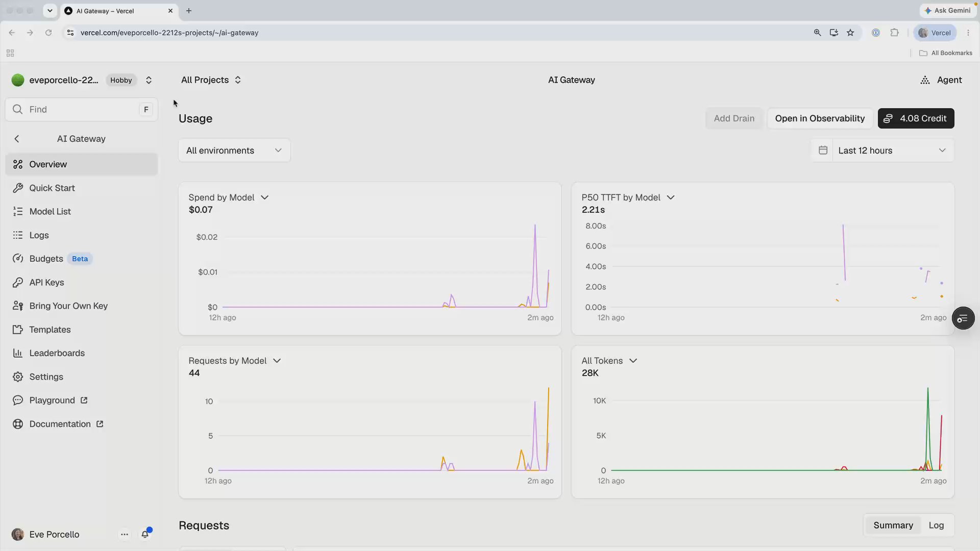Open the Overview sidebar item
The width and height of the screenshot is (980, 551).
[x=82, y=164]
